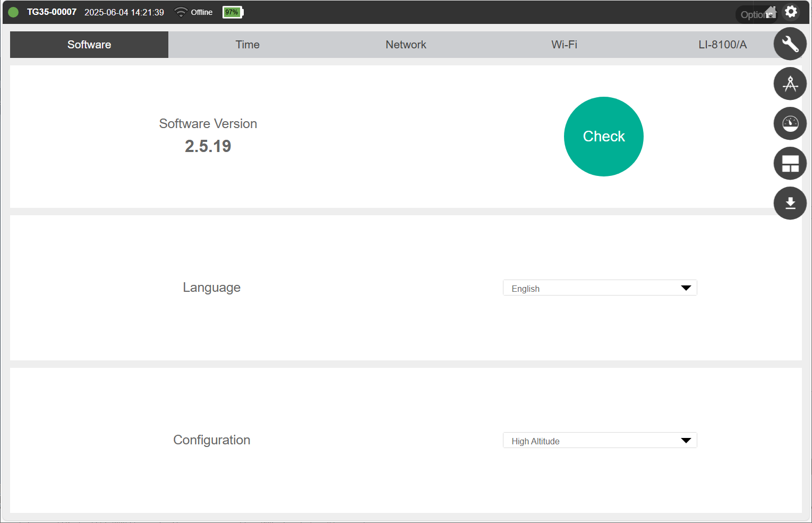Go to the LI-8100/A tab
Screen dimensions: 812x523
coord(722,45)
